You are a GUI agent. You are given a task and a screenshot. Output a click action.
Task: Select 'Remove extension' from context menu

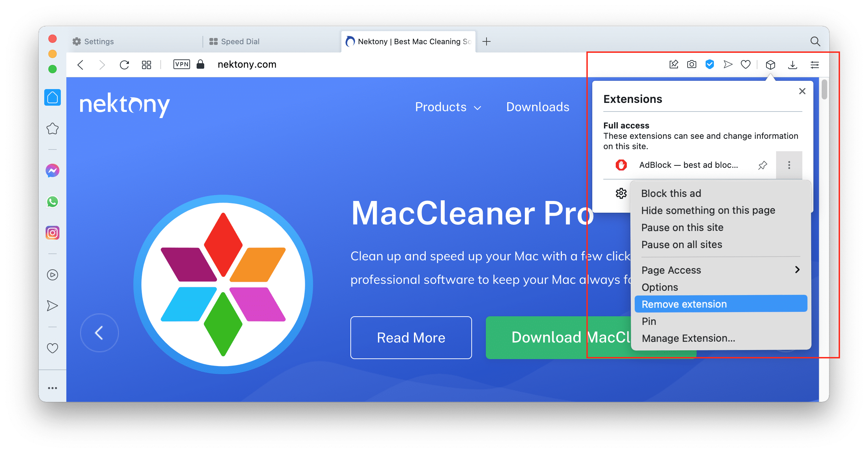(x=687, y=304)
